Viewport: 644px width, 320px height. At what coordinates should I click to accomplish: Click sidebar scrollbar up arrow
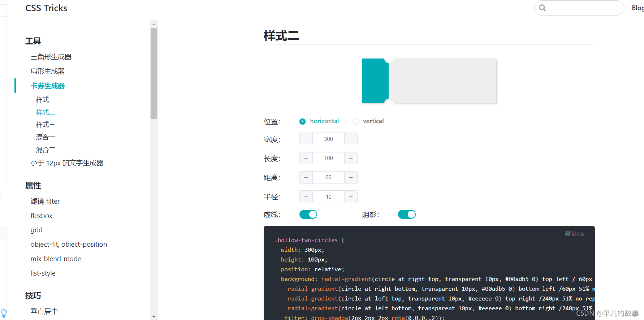[x=154, y=25]
